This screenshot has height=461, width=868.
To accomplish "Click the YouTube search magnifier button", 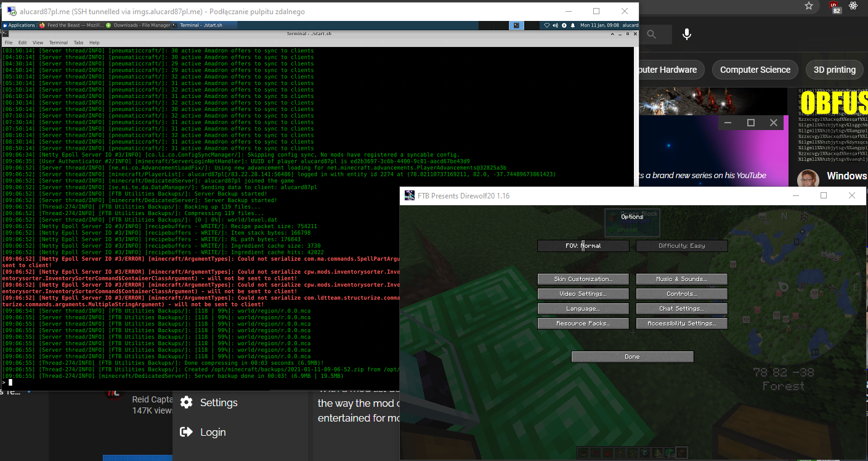I will (x=651, y=35).
